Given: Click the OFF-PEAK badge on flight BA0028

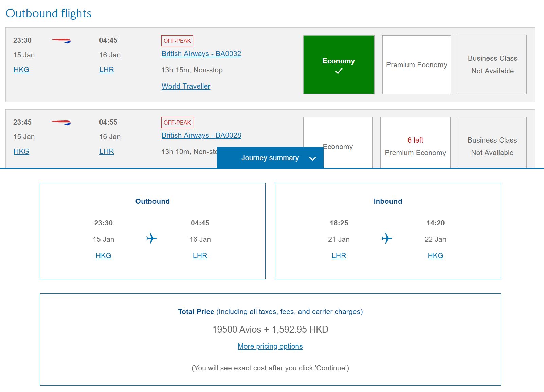Looking at the screenshot, I should (177, 123).
